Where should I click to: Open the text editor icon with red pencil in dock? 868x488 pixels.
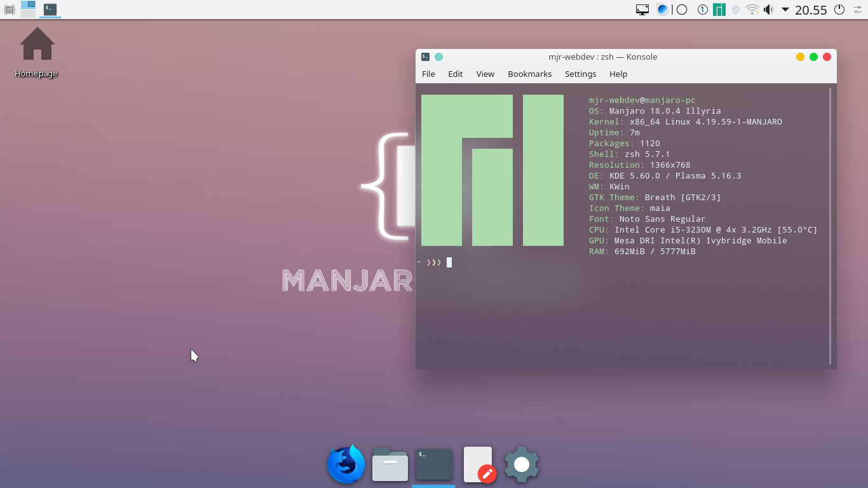480,464
